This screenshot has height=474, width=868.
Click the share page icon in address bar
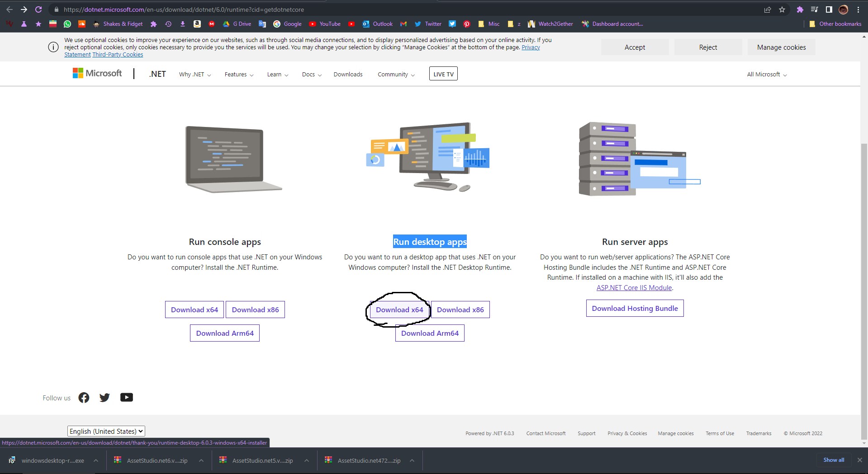(x=768, y=9)
